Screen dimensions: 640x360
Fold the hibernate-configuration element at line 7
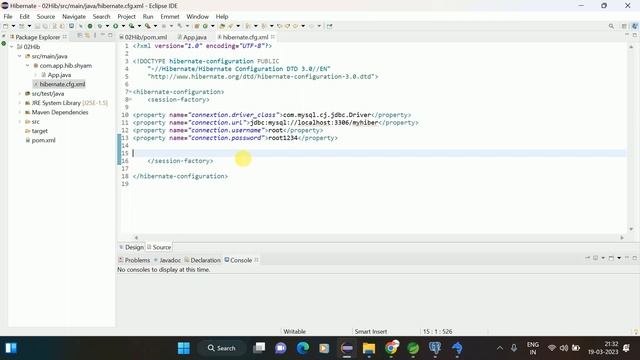[x=130, y=92]
